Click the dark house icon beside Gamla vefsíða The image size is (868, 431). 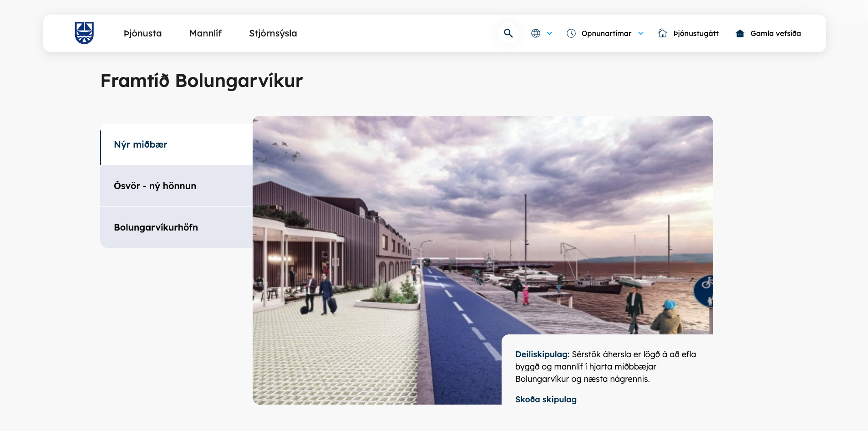coord(740,33)
